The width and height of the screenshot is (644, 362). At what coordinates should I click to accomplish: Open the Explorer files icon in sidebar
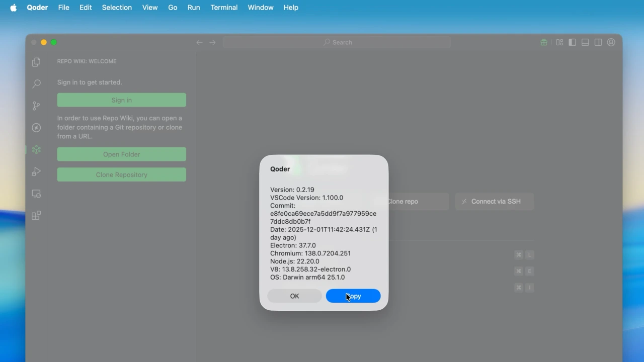coord(36,62)
